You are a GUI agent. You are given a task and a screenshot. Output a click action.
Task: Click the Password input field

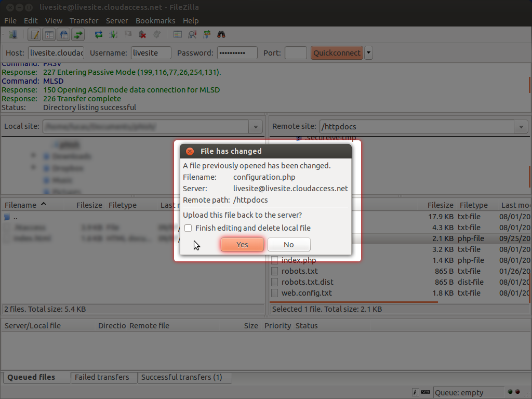click(x=237, y=53)
